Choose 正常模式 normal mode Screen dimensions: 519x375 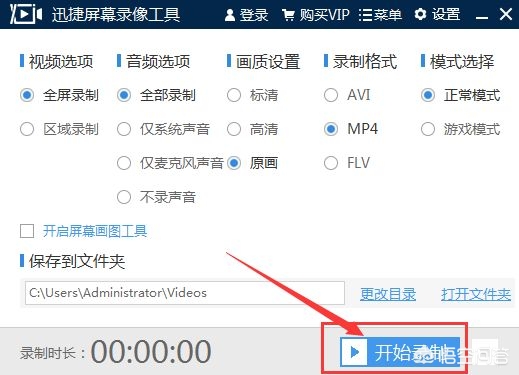pyautogui.click(x=461, y=95)
